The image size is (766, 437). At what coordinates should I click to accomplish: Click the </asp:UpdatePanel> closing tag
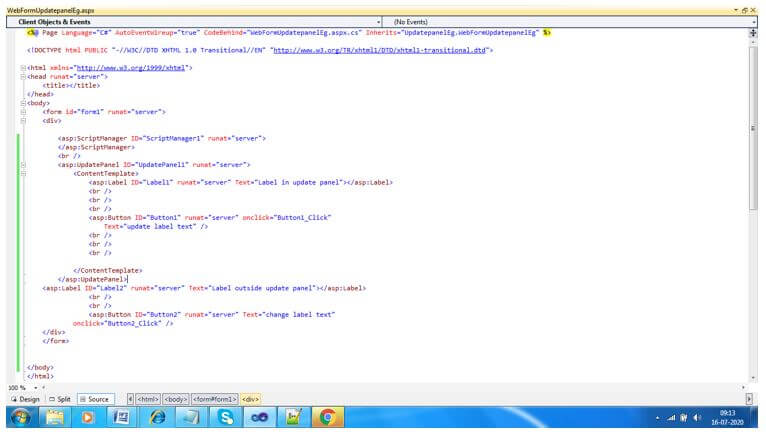[x=92, y=279]
